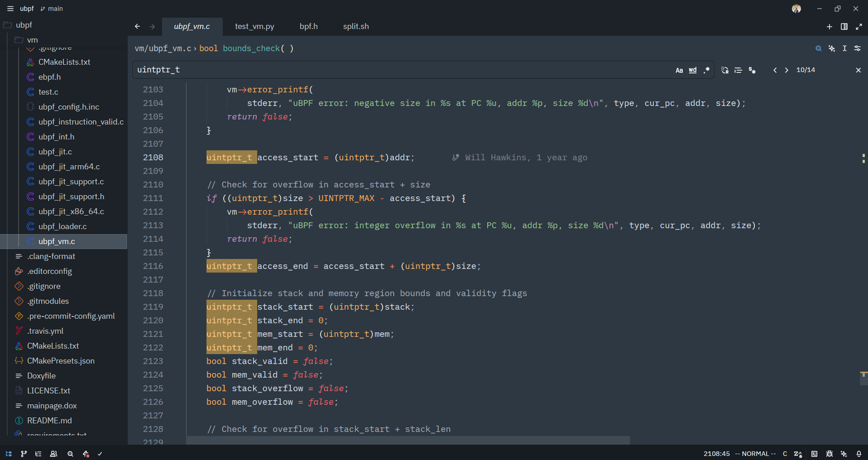Screen dimensions: 868x460
Task: Open the git panel from status bar
Action: click(x=24, y=454)
